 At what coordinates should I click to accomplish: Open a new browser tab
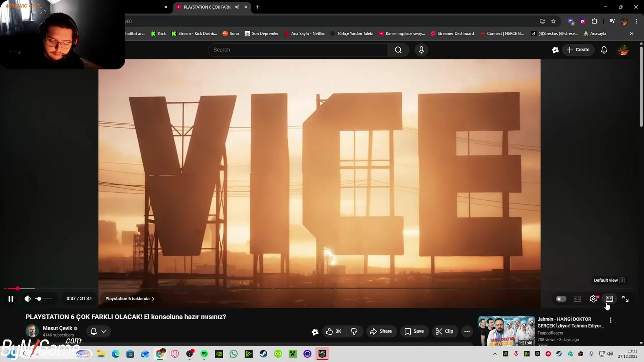coord(258,7)
